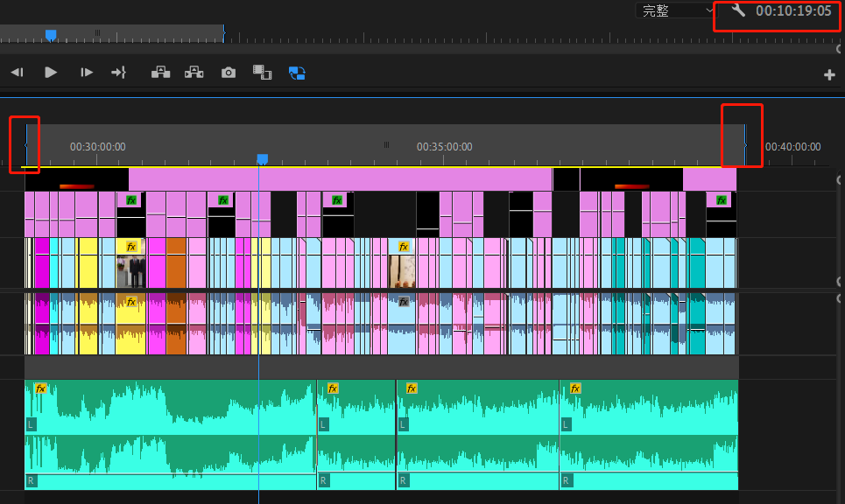Click the blue playhead in program monitor ruler

(x=51, y=36)
